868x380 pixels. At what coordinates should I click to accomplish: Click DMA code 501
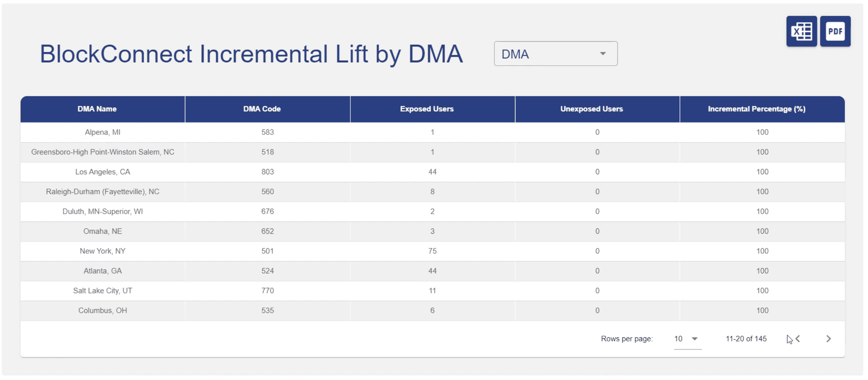point(268,251)
